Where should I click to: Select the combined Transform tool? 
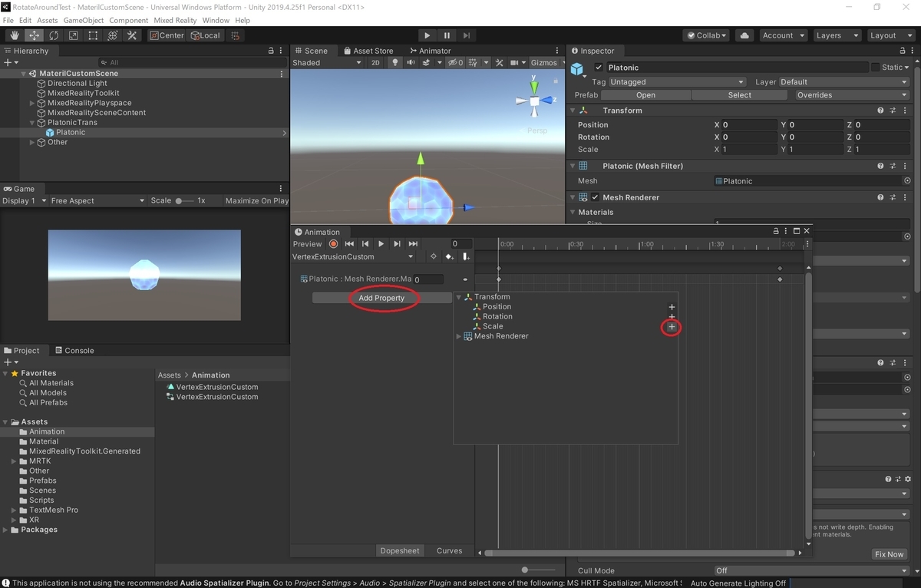[113, 35]
